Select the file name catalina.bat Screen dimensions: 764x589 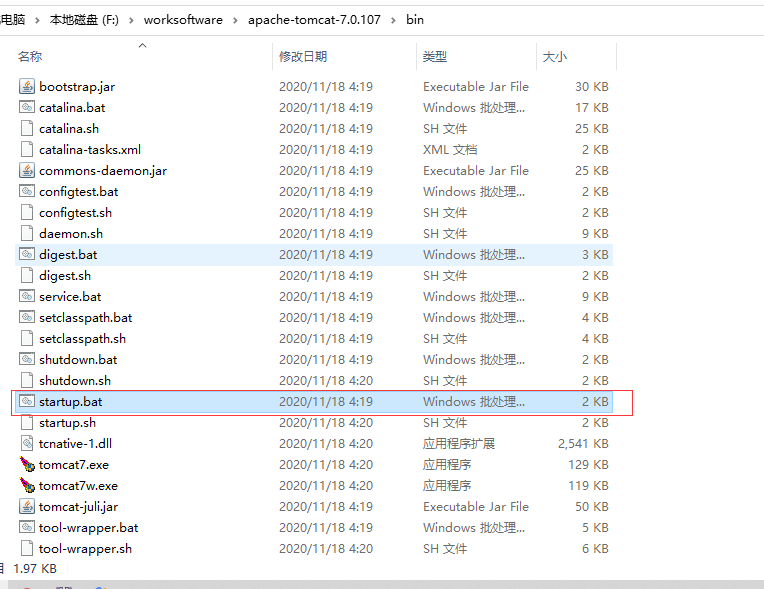(x=72, y=108)
